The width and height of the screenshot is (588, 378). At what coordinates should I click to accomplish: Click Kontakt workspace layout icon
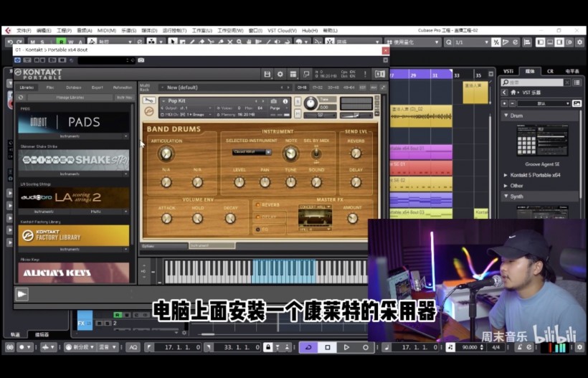[293, 75]
